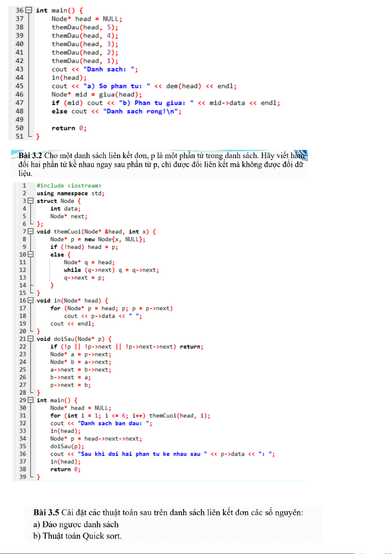The image size is (392, 554).
Task: Click the "#include <iostream>" code line
Action: [x=69, y=186]
